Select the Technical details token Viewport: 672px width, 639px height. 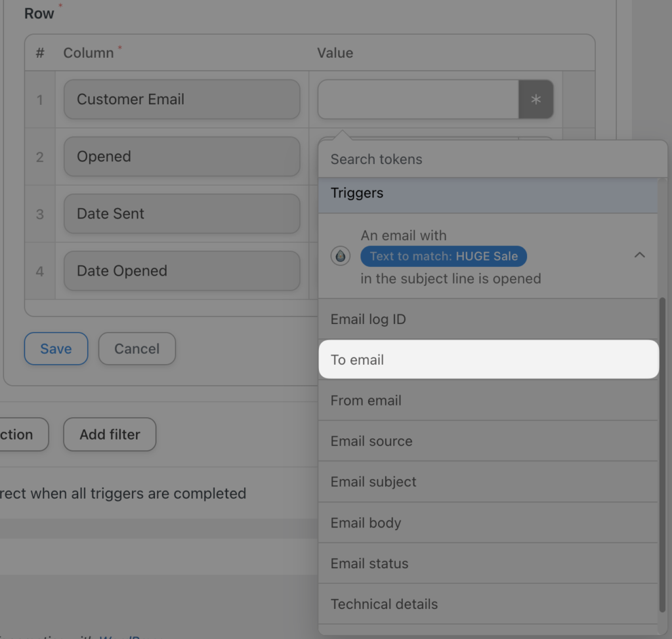(x=488, y=604)
